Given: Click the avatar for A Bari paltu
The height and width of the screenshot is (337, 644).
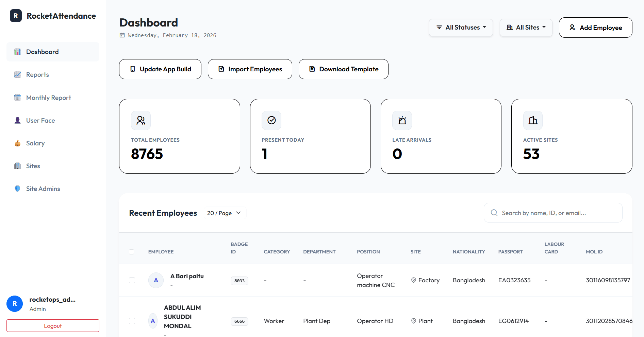Looking at the screenshot, I should pyautogui.click(x=156, y=280).
